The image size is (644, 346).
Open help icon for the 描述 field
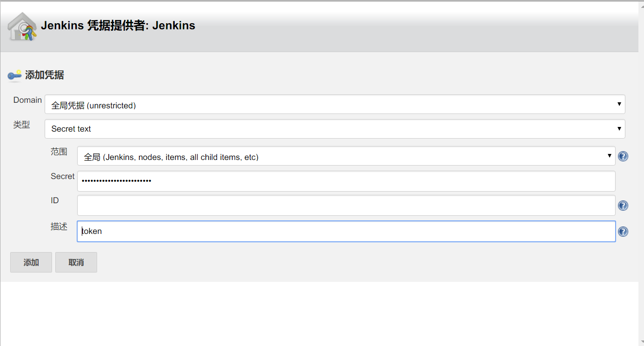[x=623, y=232]
